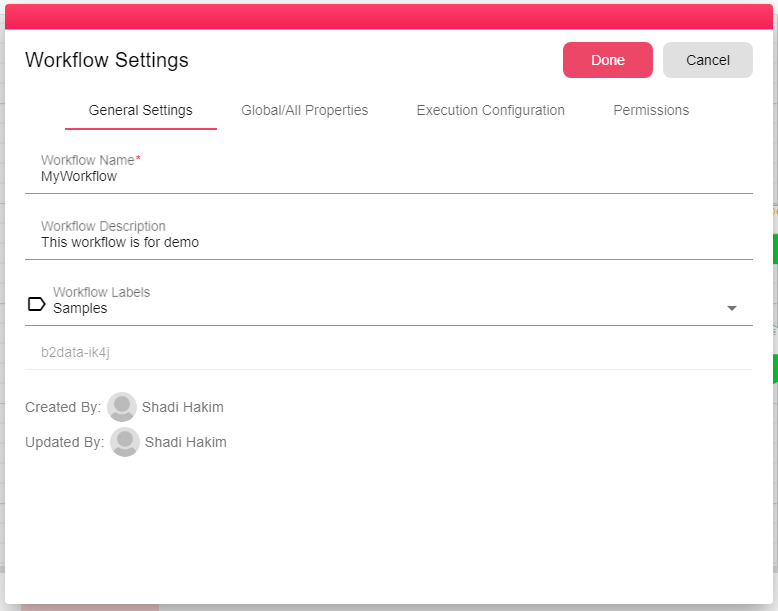Switch to General Settings tab
778x611 pixels.
140,110
